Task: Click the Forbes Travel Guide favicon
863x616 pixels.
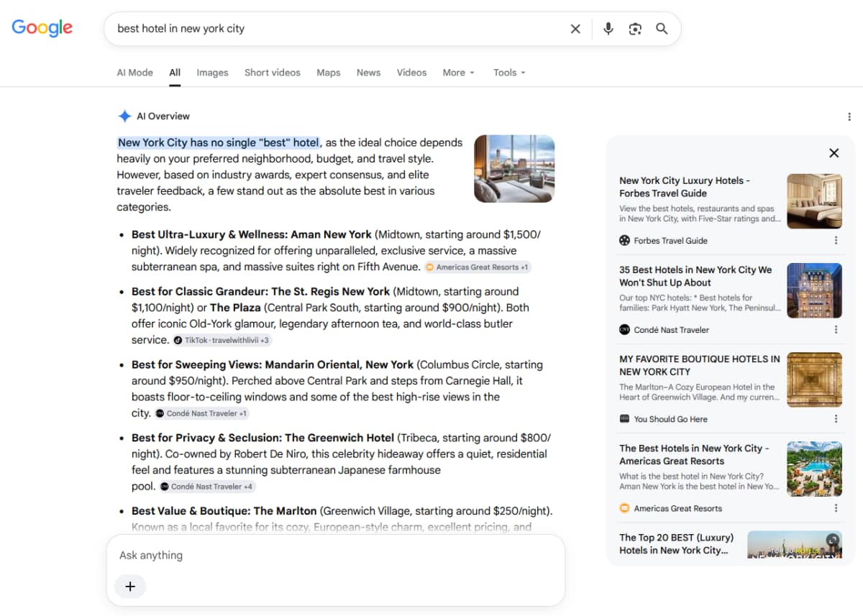Action: point(624,241)
